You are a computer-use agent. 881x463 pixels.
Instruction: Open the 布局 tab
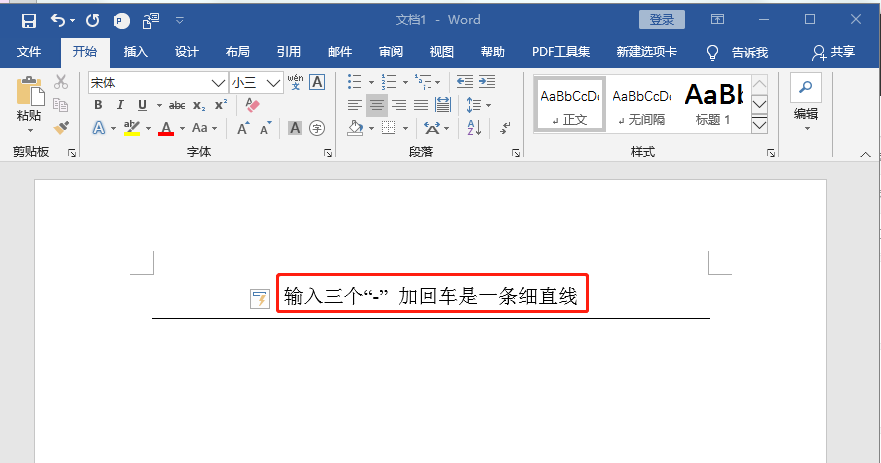238,52
